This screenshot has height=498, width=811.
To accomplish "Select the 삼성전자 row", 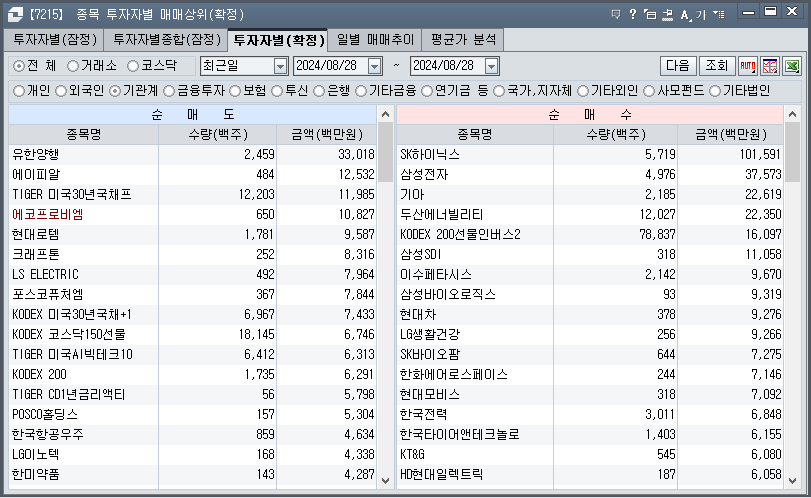I will tap(590, 175).
